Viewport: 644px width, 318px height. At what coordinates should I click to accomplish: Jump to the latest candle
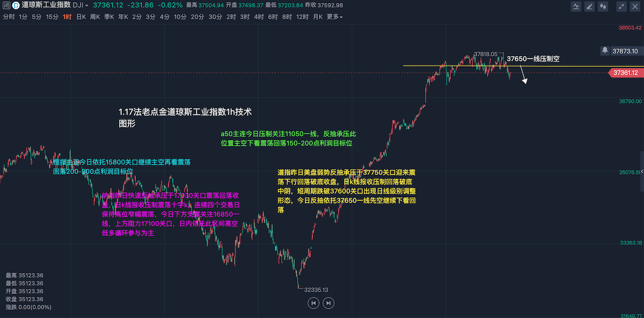tap(328, 303)
